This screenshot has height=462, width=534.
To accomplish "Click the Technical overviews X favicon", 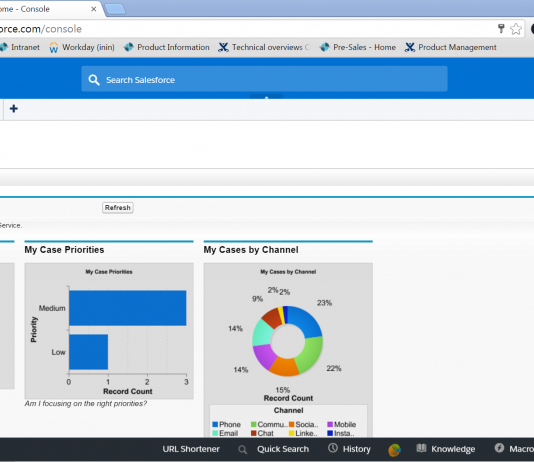I will coord(223,47).
